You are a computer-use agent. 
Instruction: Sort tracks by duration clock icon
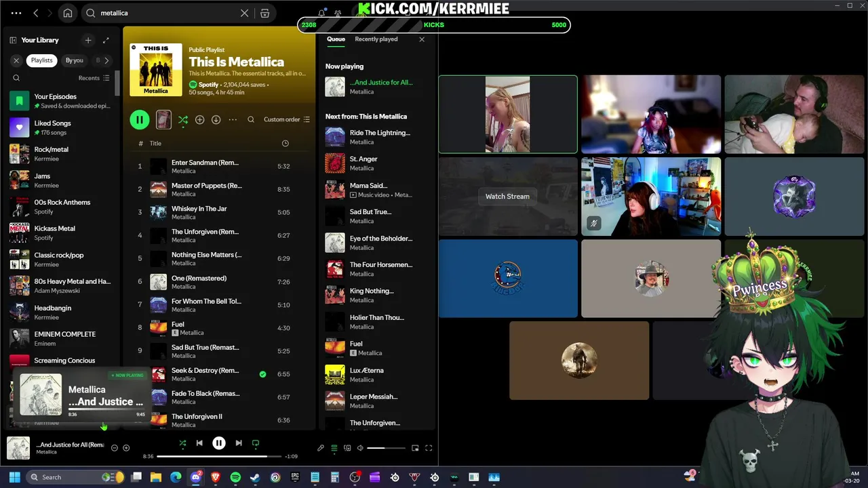pos(285,143)
